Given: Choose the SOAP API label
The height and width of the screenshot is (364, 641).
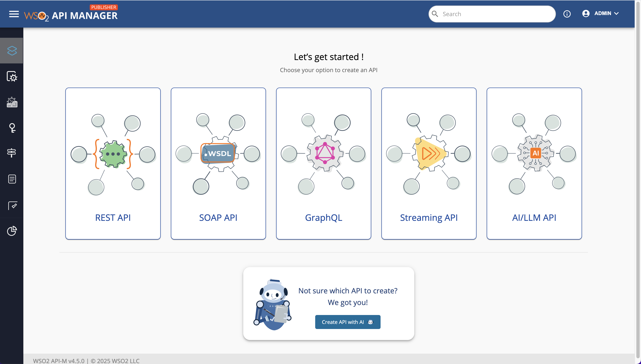Looking at the screenshot, I should 218,217.
